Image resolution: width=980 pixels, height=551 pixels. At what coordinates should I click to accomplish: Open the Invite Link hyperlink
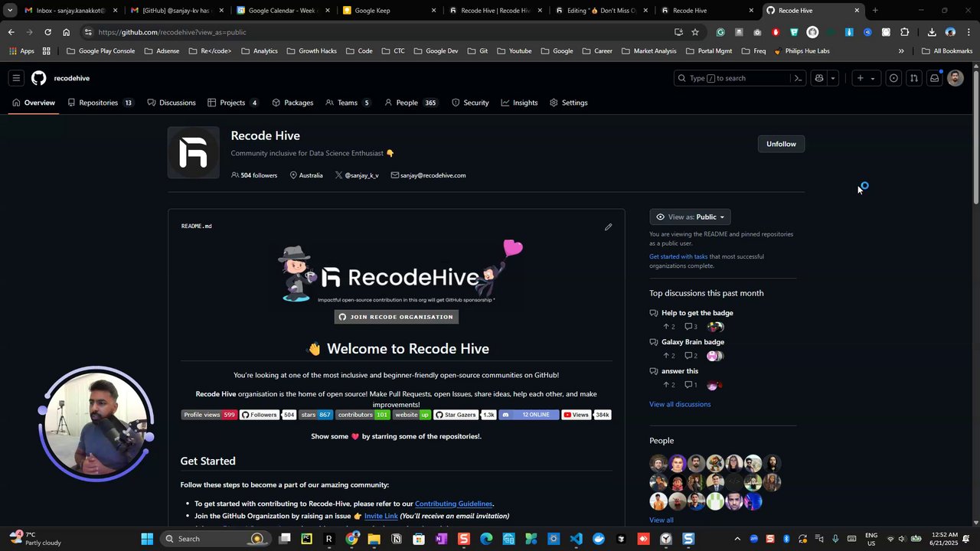pos(381,516)
